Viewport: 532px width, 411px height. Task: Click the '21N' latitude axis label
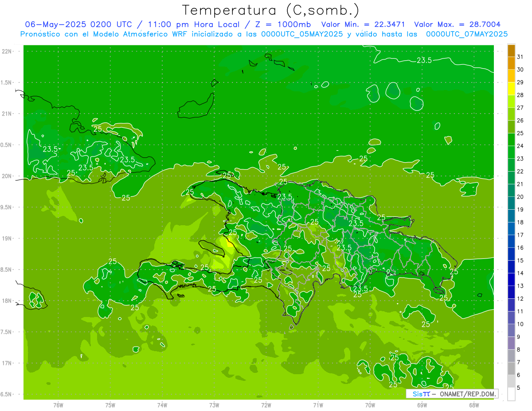click(8, 114)
